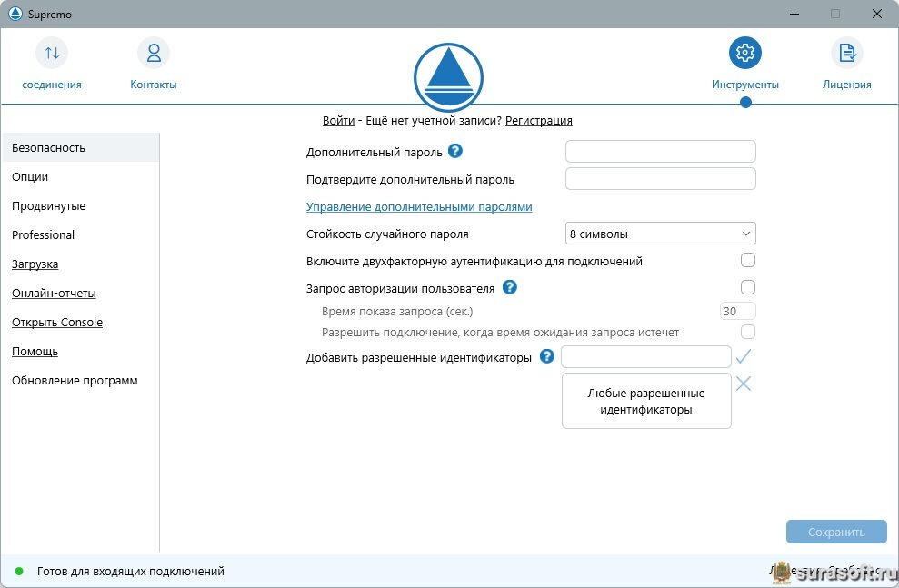Focus the allowed identifiers input field

[x=646, y=356]
